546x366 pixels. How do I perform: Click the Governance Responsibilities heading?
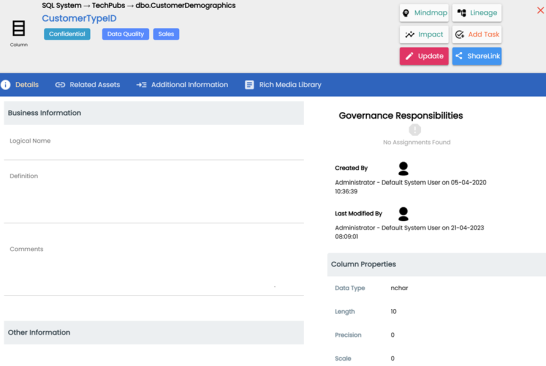(x=401, y=116)
